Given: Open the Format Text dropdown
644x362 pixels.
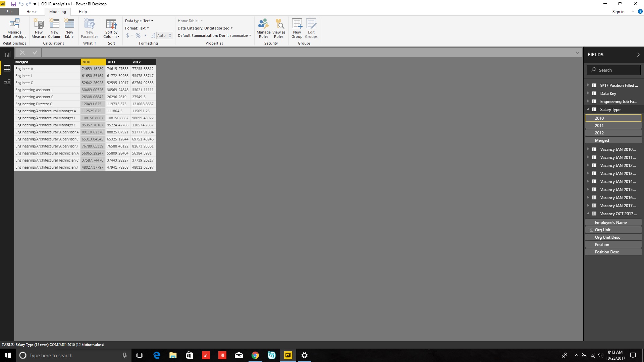Looking at the screenshot, I should pos(137,28).
